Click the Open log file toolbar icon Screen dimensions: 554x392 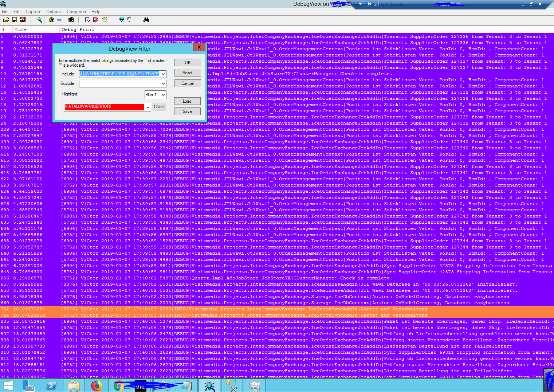click(x=6, y=20)
